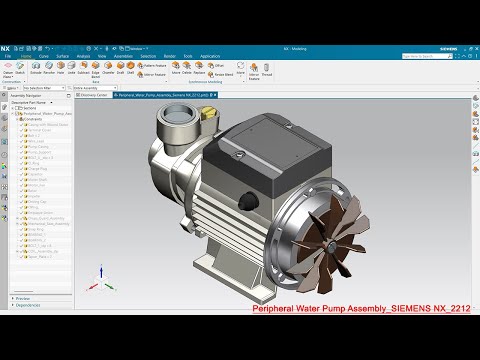Open the History clock icon in the resource bar

tap(4, 155)
